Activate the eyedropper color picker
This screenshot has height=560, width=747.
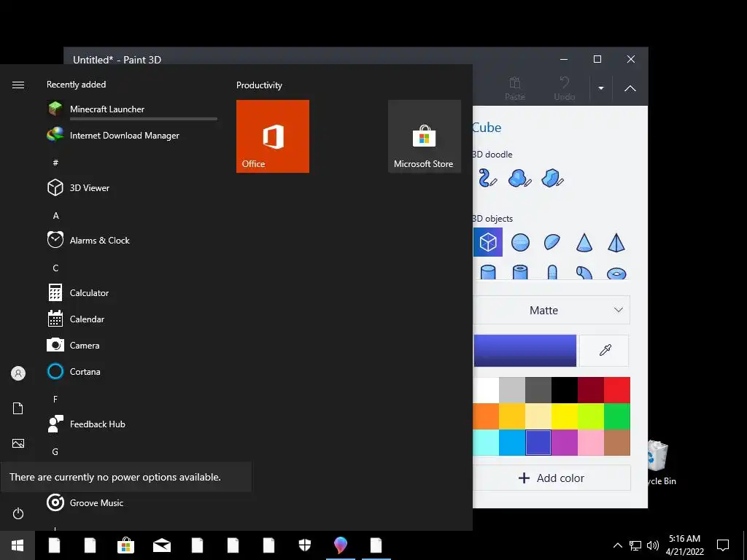tap(605, 351)
